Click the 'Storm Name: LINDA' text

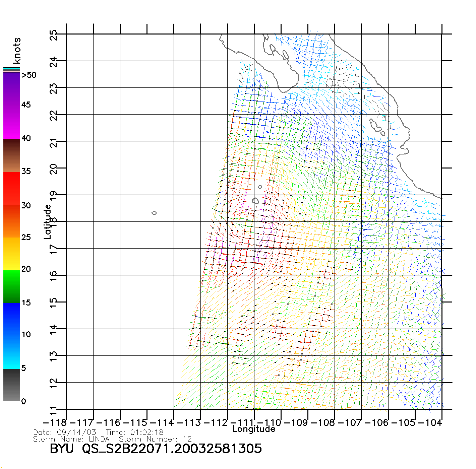point(71,439)
